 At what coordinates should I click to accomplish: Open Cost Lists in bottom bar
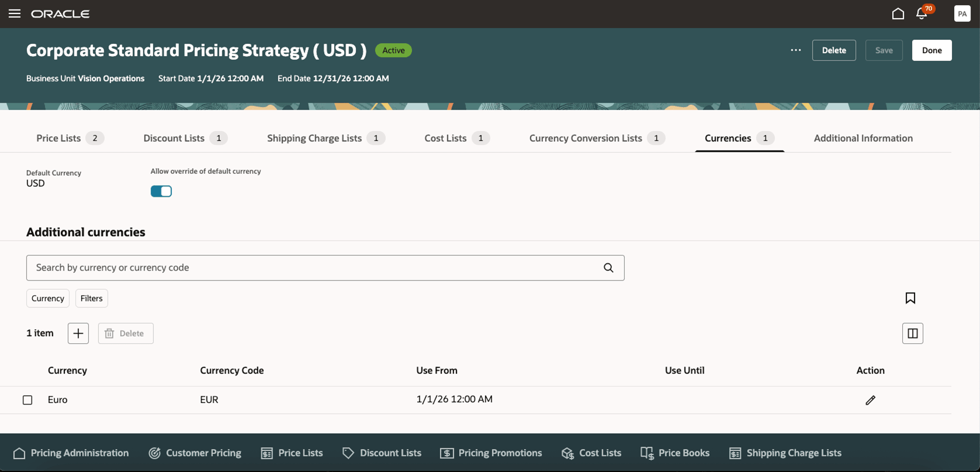click(x=591, y=453)
